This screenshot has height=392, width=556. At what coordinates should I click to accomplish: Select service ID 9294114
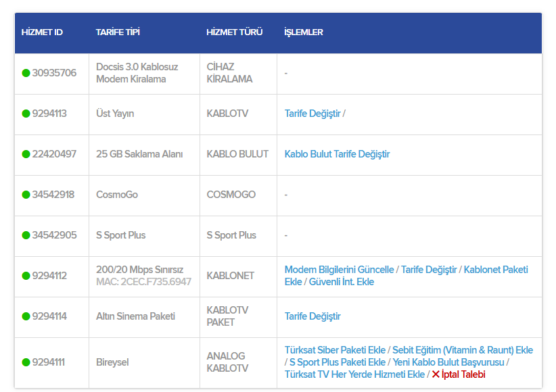[x=49, y=316]
